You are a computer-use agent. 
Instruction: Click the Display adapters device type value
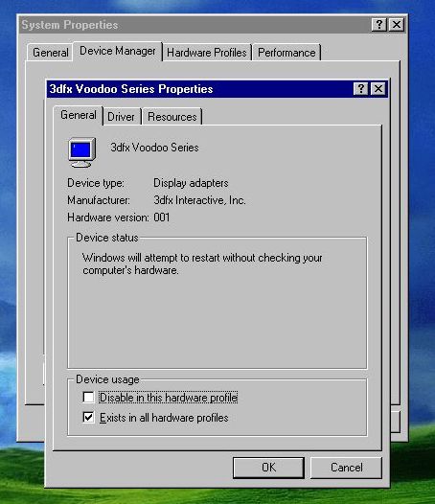[191, 183]
